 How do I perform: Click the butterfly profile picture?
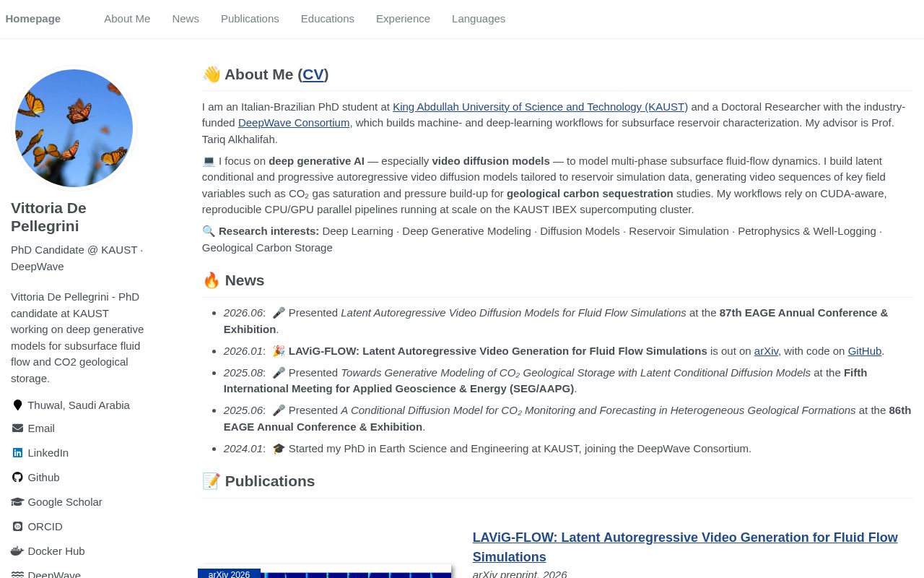point(74,129)
